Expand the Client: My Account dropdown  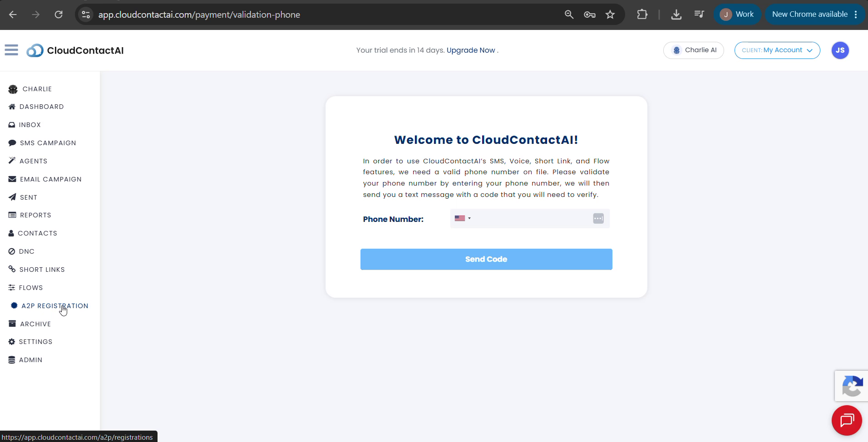[777, 50]
